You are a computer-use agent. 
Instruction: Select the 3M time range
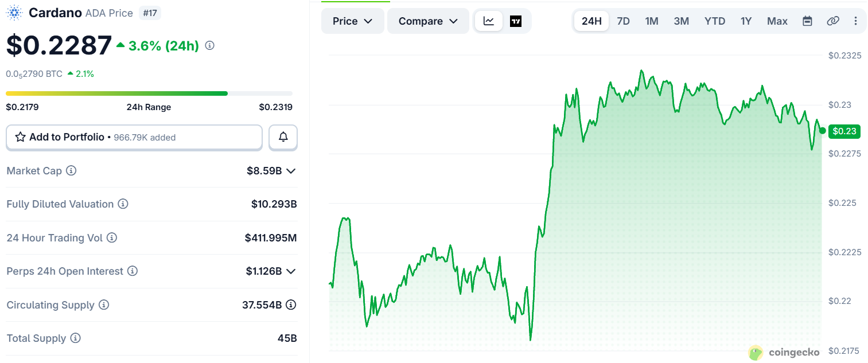click(x=681, y=21)
